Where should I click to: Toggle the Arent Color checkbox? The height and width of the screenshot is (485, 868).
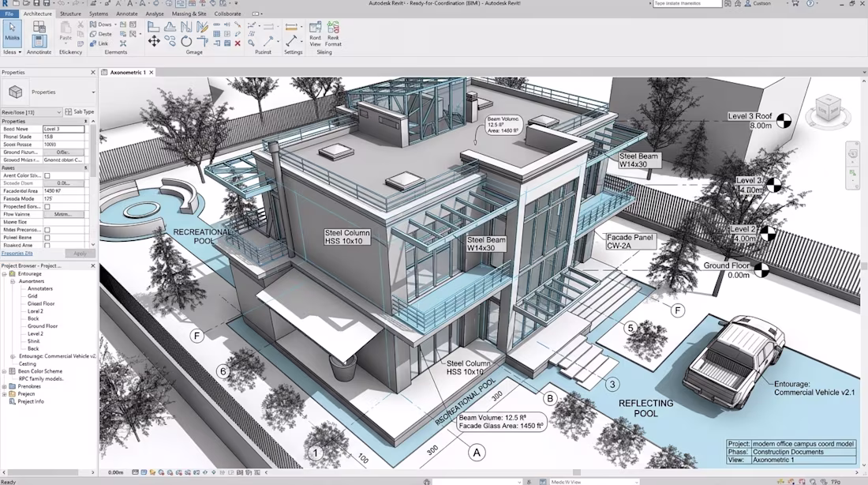pyautogui.click(x=47, y=175)
